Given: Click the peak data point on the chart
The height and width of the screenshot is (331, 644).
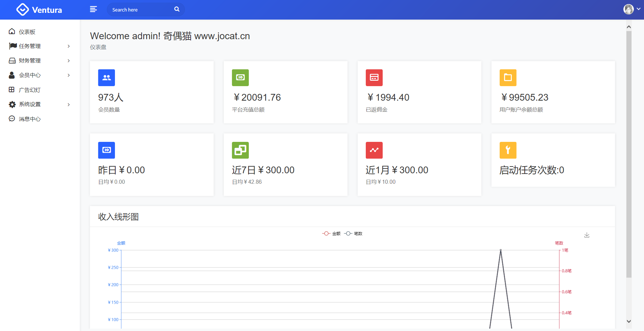Looking at the screenshot, I should tap(501, 250).
